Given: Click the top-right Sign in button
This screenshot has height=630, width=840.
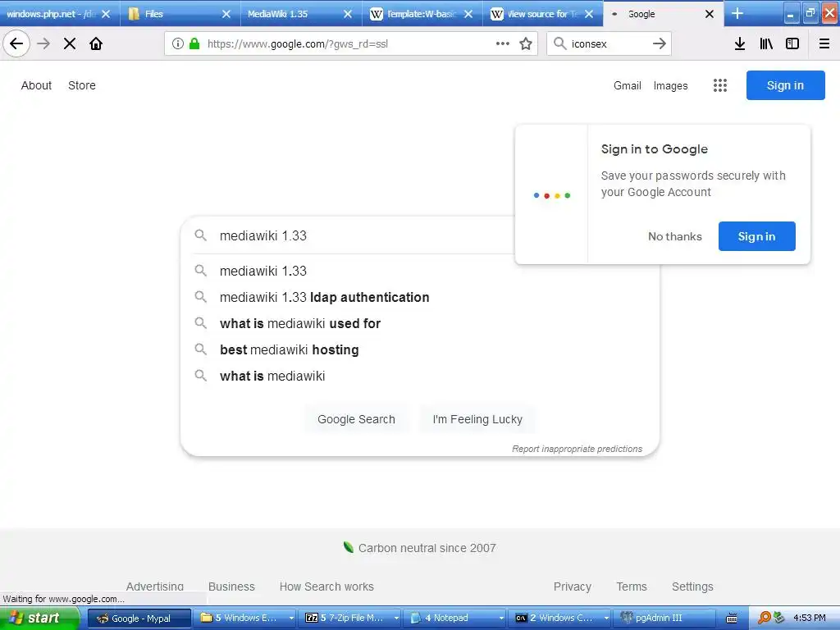Looking at the screenshot, I should 785,85.
